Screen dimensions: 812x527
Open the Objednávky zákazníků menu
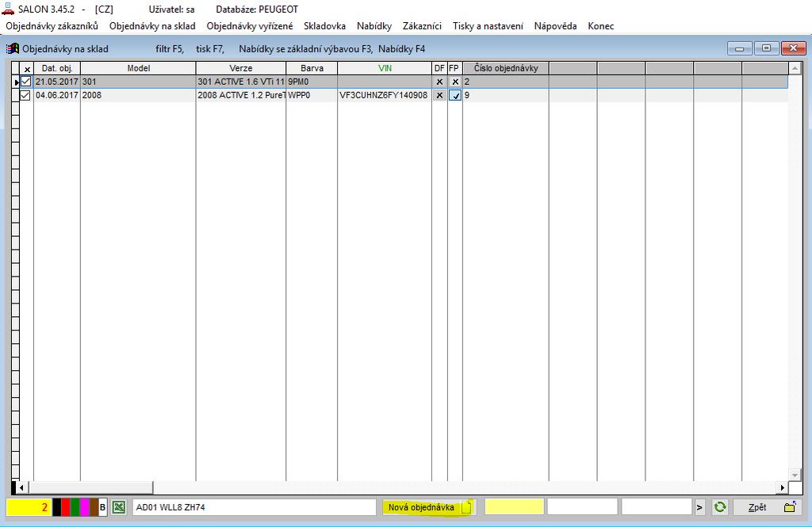[52, 26]
